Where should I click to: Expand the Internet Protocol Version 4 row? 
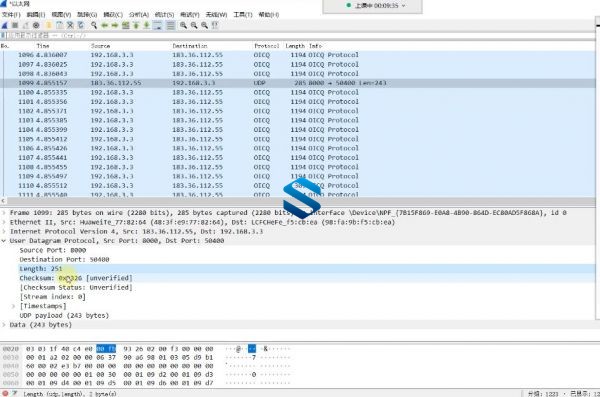point(4,231)
